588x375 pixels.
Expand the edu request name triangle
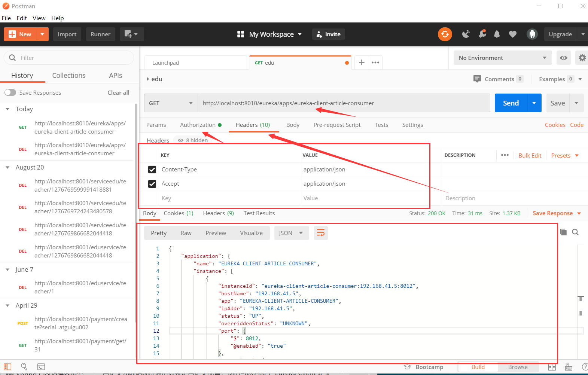148,79
